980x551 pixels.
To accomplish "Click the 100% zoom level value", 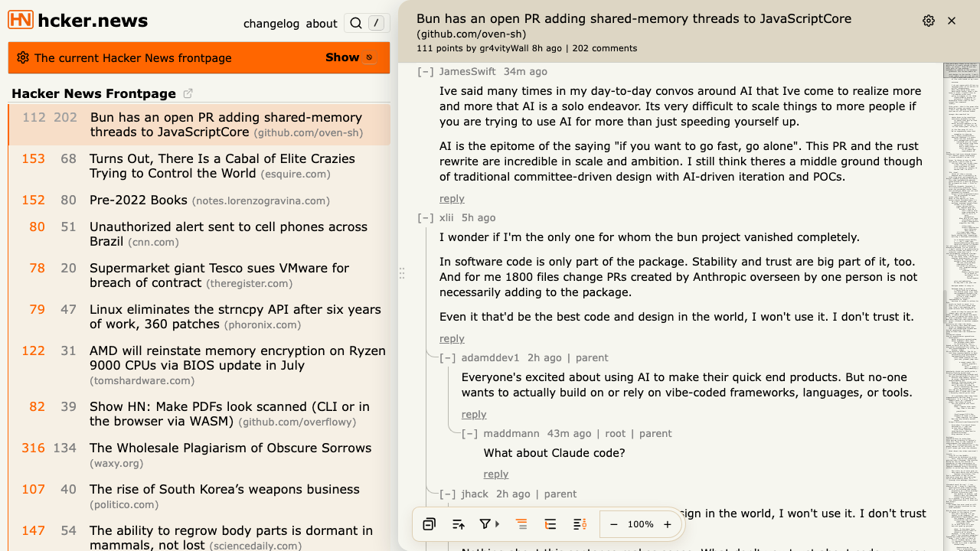I will tap(641, 524).
